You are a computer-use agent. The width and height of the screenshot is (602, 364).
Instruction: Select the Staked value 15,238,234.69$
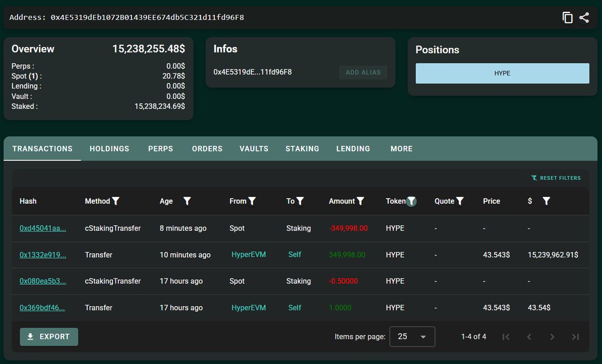[160, 106]
